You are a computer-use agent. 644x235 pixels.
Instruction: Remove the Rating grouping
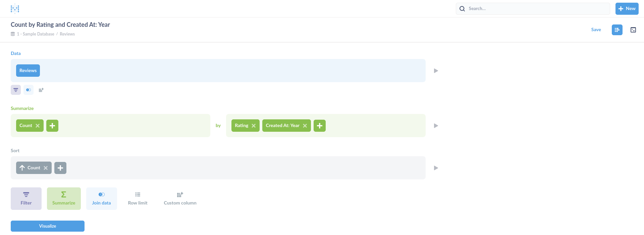tap(254, 125)
